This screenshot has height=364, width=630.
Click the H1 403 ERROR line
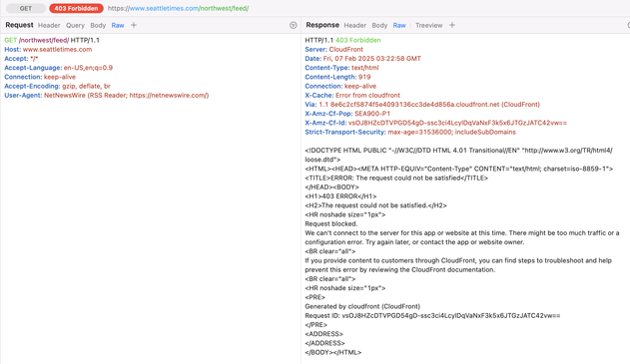point(340,196)
